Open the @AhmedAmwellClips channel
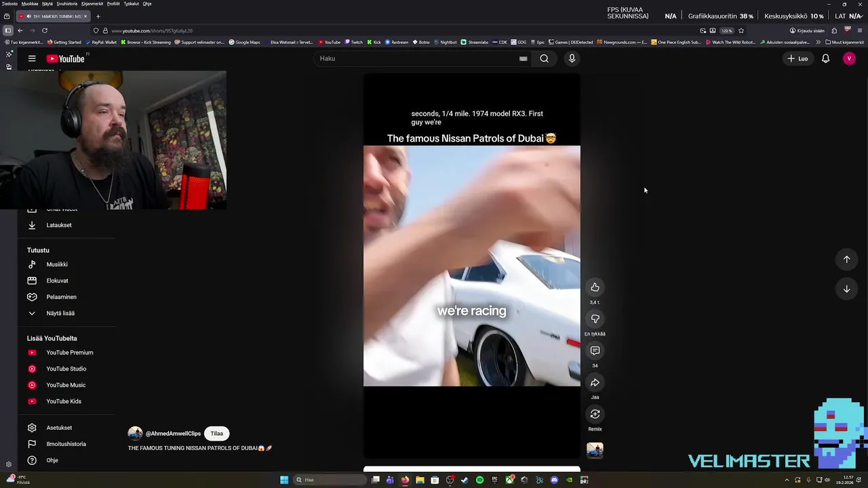Image resolution: width=868 pixels, height=488 pixels. (x=173, y=434)
